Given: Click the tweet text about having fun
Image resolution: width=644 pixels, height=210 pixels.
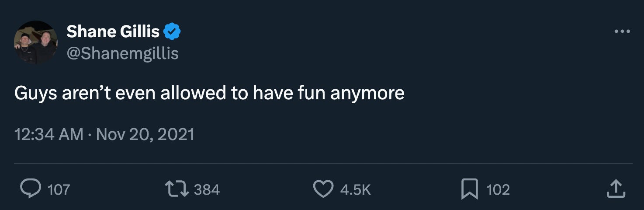Looking at the screenshot, I should pyautogui.click(x=209, y=94).
